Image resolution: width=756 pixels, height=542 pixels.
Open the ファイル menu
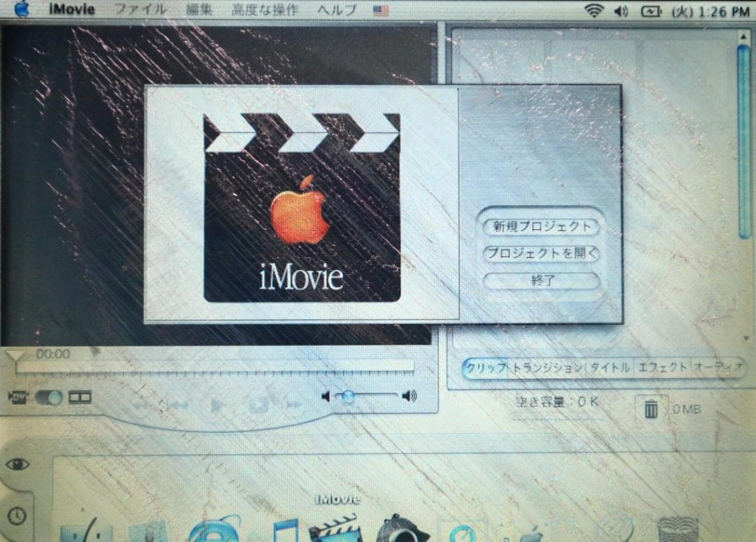pos(143,9)
